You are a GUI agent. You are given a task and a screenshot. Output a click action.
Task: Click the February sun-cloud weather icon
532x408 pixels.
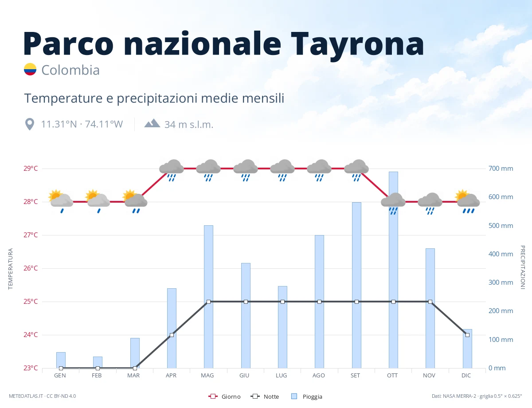[x=98, y=201]
